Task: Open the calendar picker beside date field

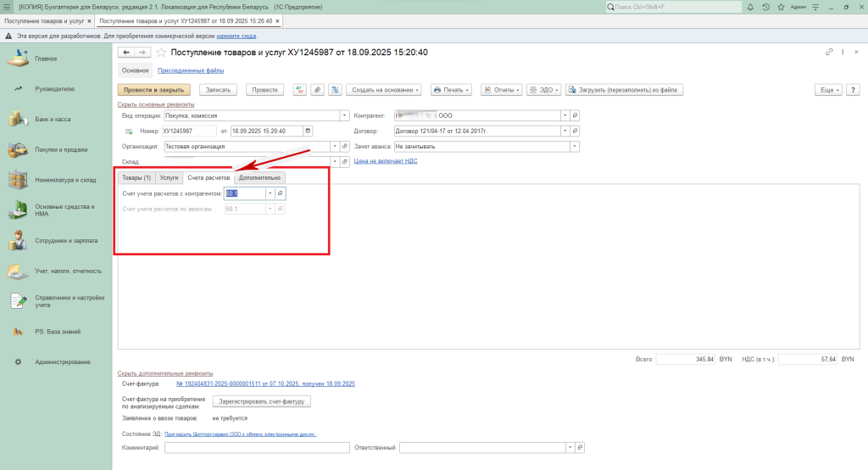Action: point(307,131)
